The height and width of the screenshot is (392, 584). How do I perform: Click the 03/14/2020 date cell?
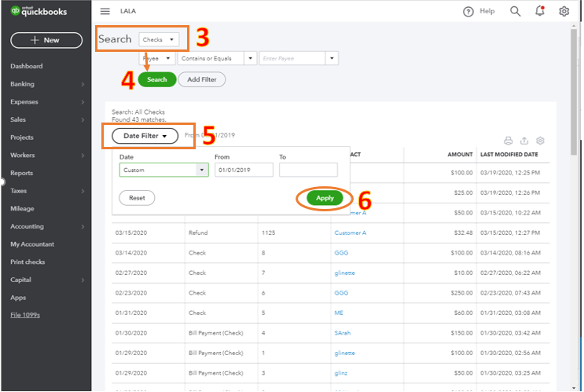pos(131,253)
